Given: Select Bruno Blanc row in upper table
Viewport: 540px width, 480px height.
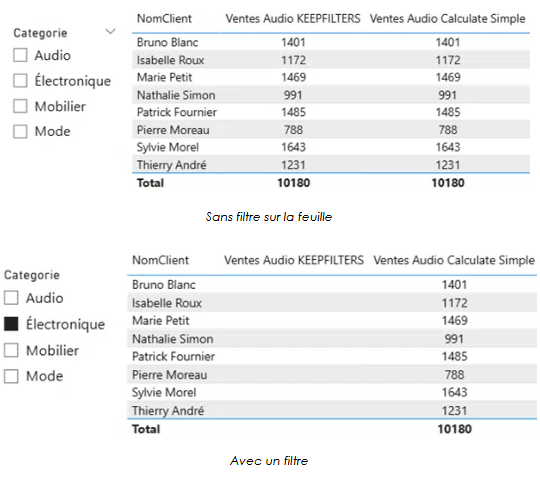Looking at the screenshot, I should click(331, 42).
